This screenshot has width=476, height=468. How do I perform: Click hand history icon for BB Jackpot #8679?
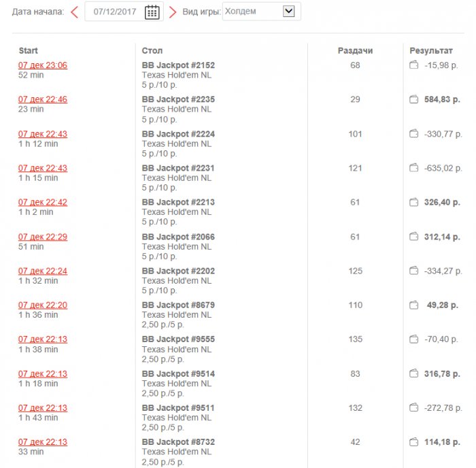(x=413, y=305)
